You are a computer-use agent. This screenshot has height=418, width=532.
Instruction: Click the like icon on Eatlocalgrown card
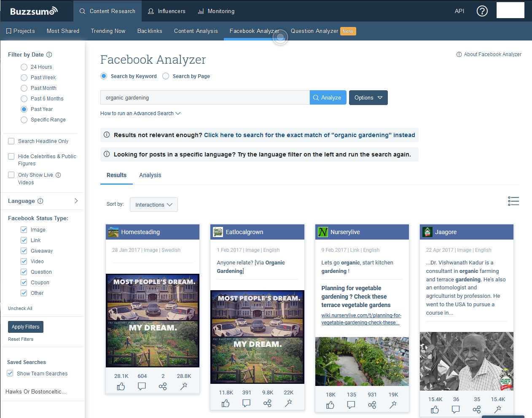point(226,403)
